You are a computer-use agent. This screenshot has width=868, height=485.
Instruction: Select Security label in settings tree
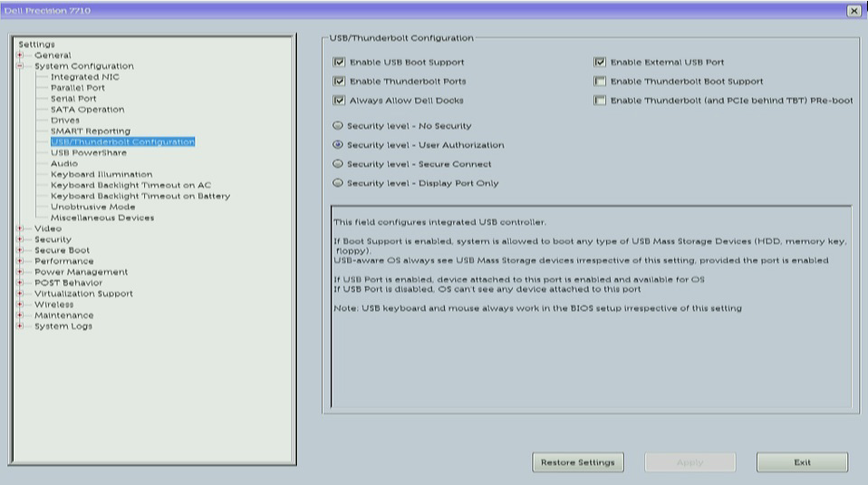[53, 239]
